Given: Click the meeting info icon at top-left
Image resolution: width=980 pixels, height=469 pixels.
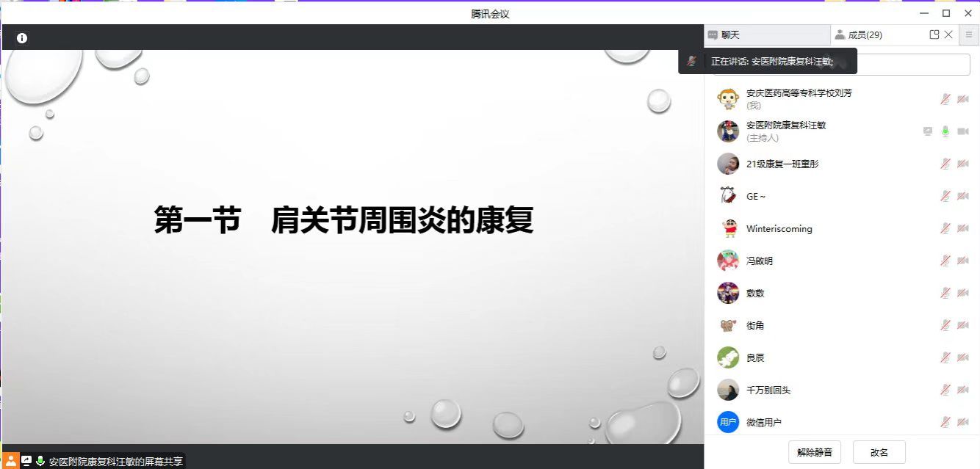Looking at the screenshot, I should [22, 38].
